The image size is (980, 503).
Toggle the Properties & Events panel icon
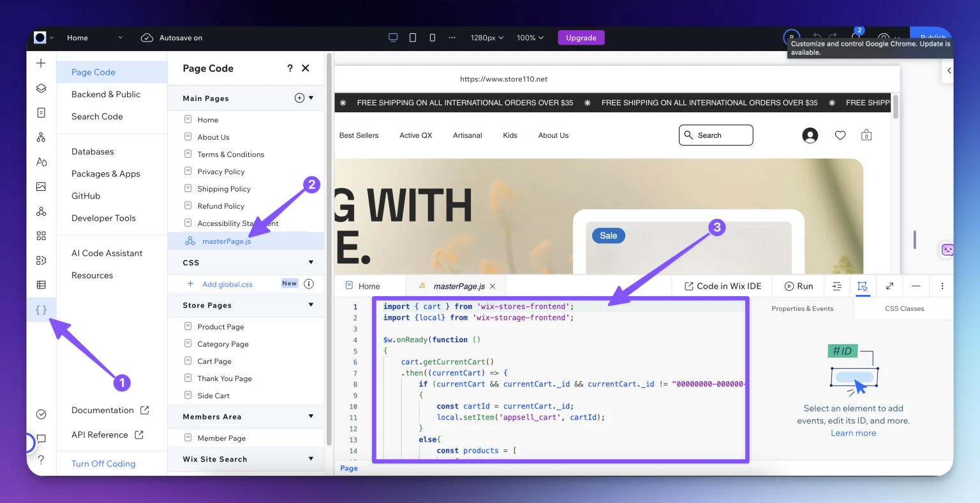(x=863, y=286)
